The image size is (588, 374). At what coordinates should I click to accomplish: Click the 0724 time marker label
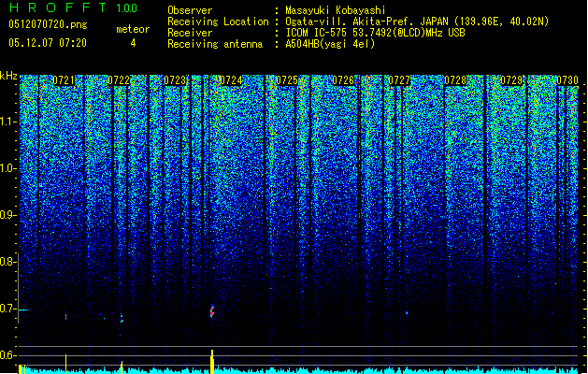pos(231,80)
